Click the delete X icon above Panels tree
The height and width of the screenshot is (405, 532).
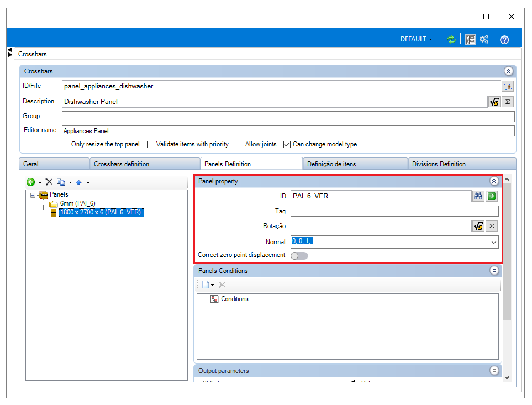click(x=49, y=182)
